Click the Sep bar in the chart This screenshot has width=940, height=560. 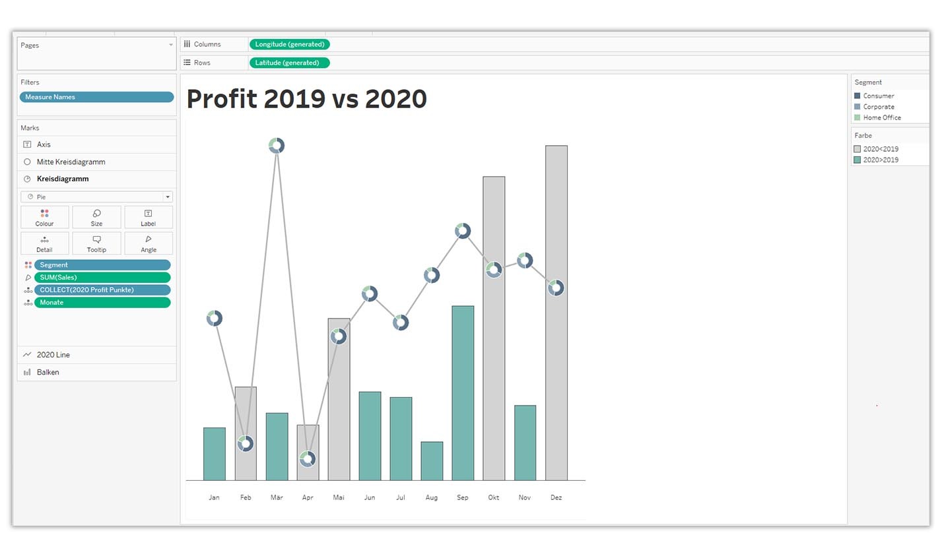(463, 393)
